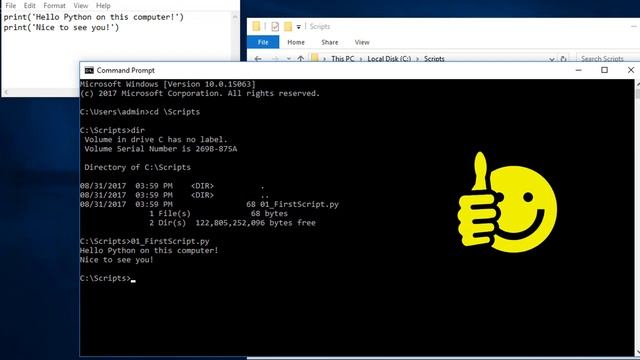The width and height of the screenshot is (640, 360).
Task: Click the Notepad line print('Hello Python on this computer!')
Action: tap(94, 17)
